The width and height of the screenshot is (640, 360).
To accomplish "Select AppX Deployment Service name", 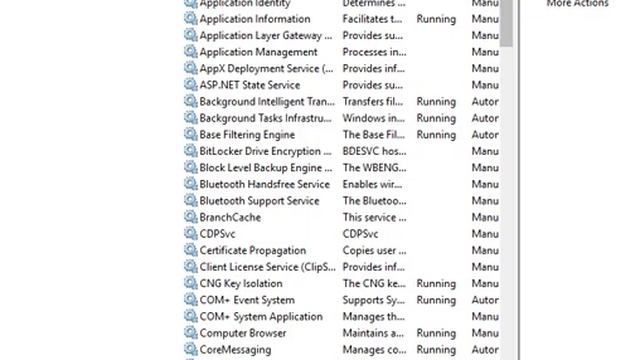I will click(266, 69).
